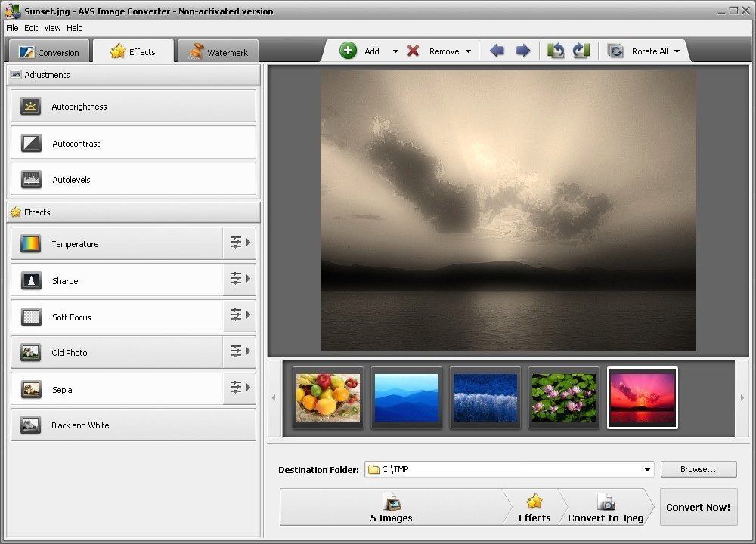Open the Rotate All dropdown

(678, 51)
